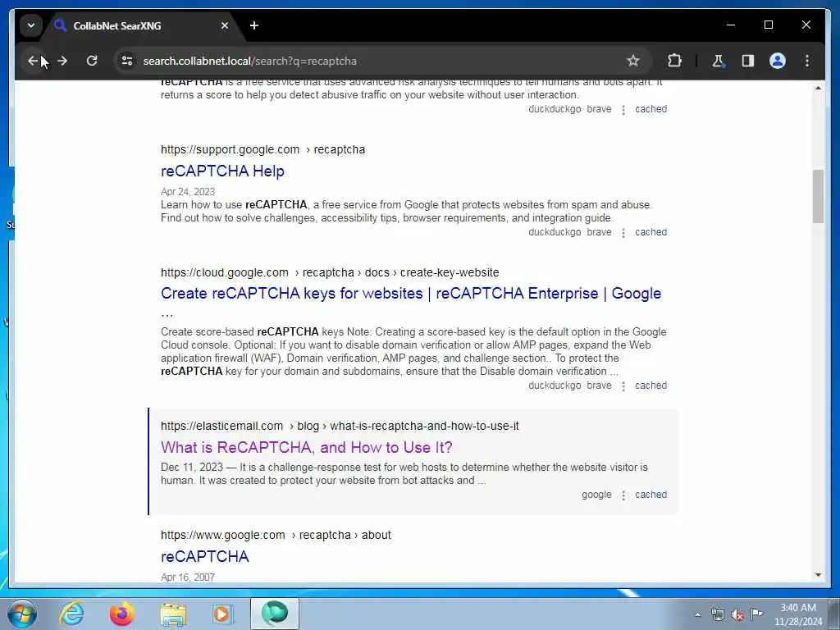Screen dimensions: 840x630
Task: Open a new tab with plus button
Action: click(254, 25)
